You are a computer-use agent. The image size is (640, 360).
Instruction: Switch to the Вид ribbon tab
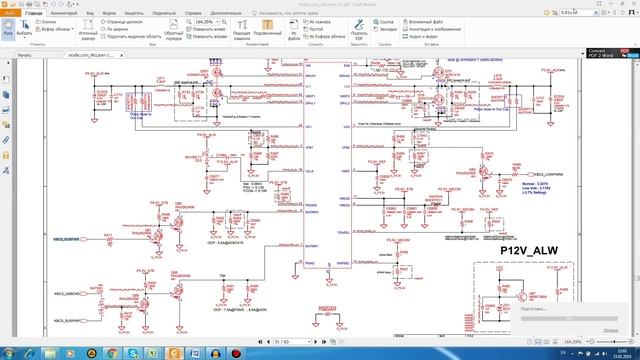(90, 13)
